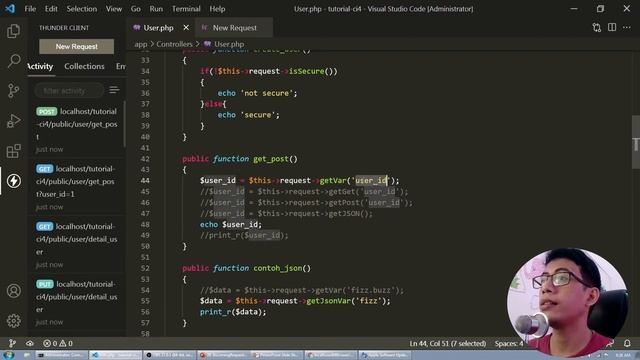Image resolution: width=640 pixels, height=360 pixels.
Task: Open the Manage gear icon
Action: click(13, 321)
